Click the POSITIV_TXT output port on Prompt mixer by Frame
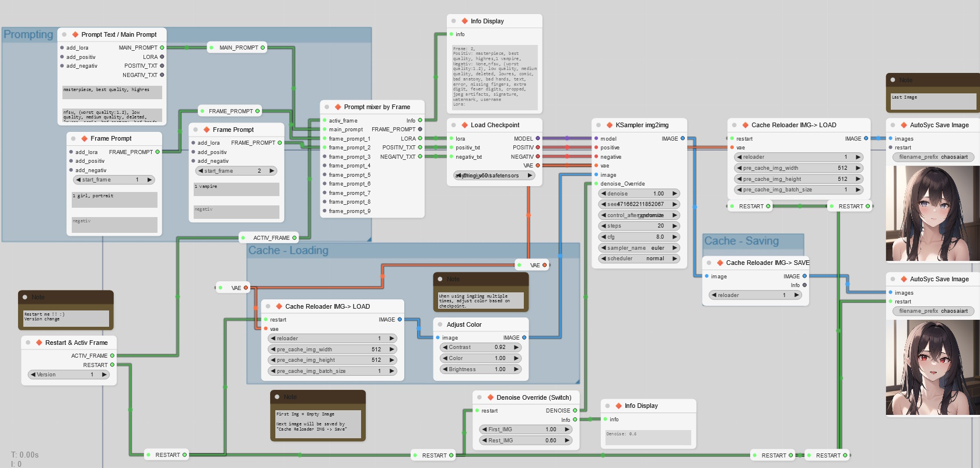Viewport: 980px width, 468px height. tap(419, 148)
